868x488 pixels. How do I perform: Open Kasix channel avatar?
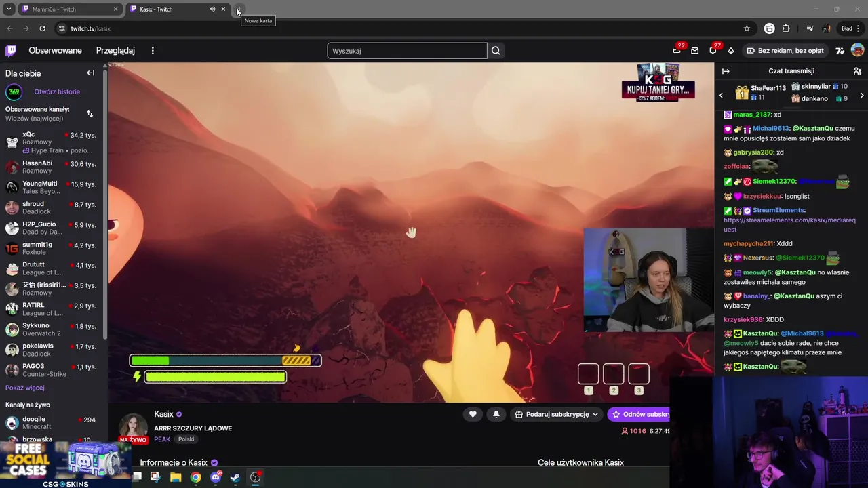coord(133,428)
